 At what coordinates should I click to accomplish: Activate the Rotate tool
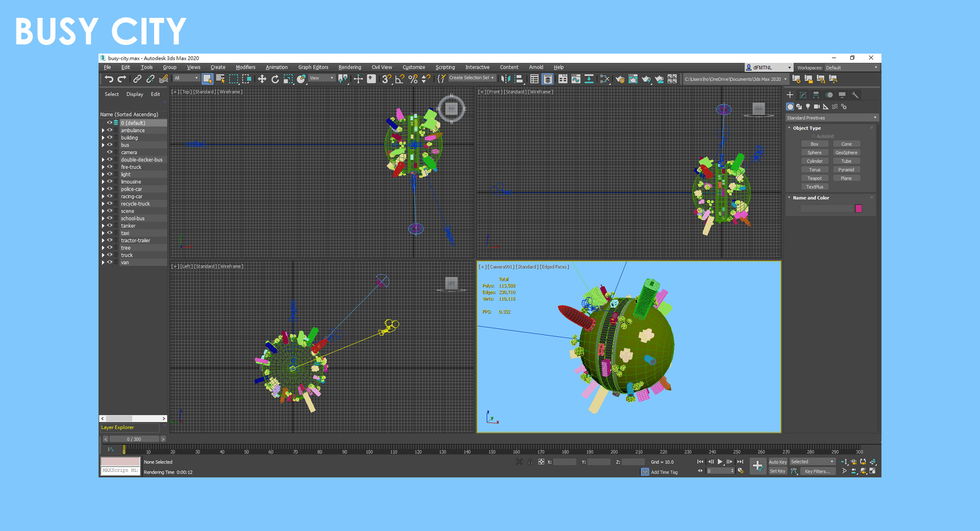pyautogui.click(x=275, y=79)
